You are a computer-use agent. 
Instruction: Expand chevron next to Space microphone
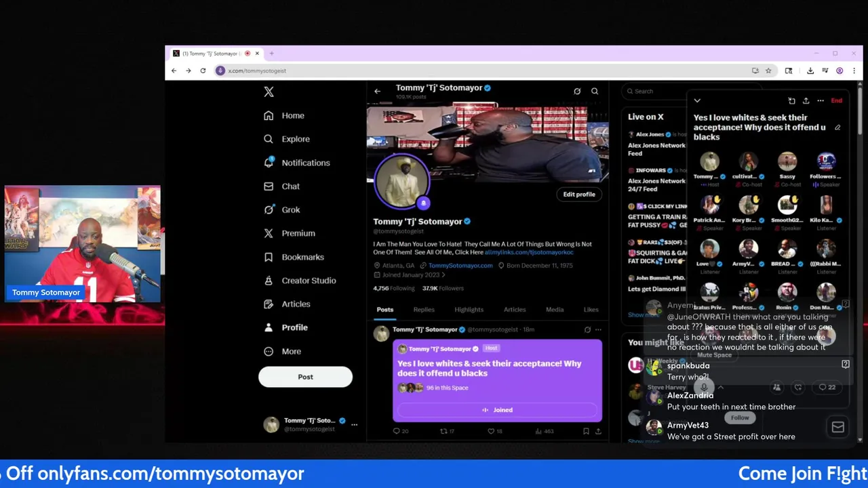tap(721, 388)
